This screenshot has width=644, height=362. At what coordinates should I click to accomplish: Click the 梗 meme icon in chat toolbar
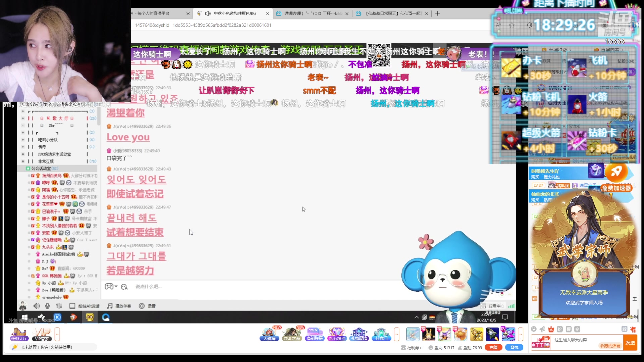[568, 329]
